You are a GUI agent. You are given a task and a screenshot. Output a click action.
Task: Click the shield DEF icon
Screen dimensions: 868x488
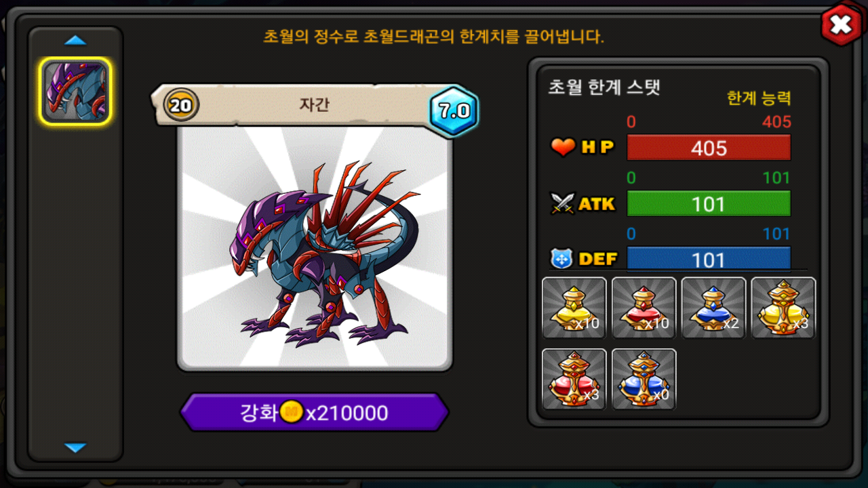point(562,258)
